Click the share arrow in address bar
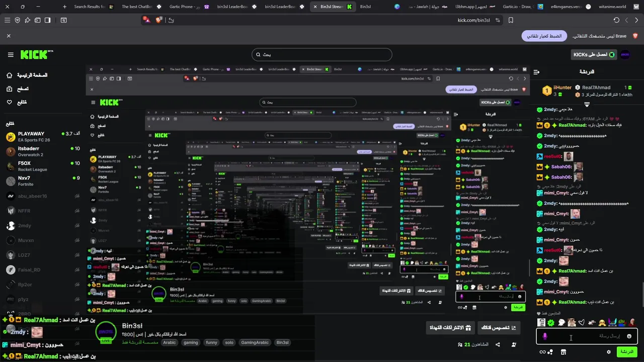644x362 pixels. 171,20
